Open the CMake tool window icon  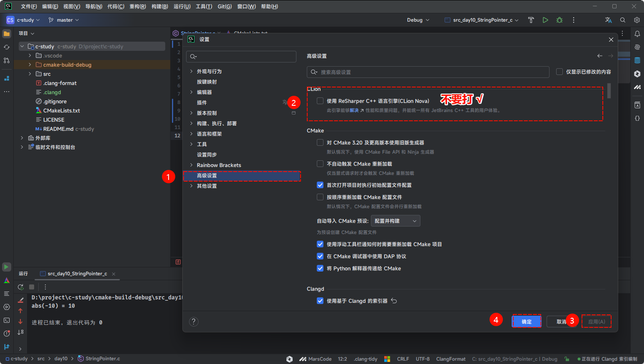click(6, 280)
